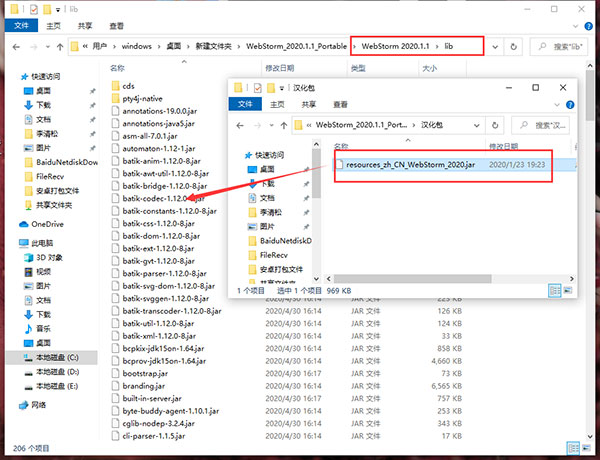Screen dimensions: 600x460
Task: Open OneDrive in the navigation pane
Action: 46,224
